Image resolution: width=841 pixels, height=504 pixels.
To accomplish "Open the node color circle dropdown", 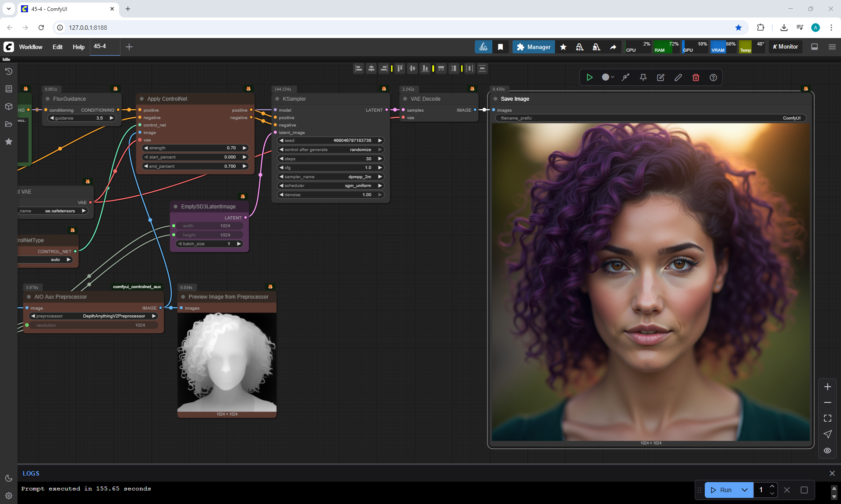I will pos(608,78).
